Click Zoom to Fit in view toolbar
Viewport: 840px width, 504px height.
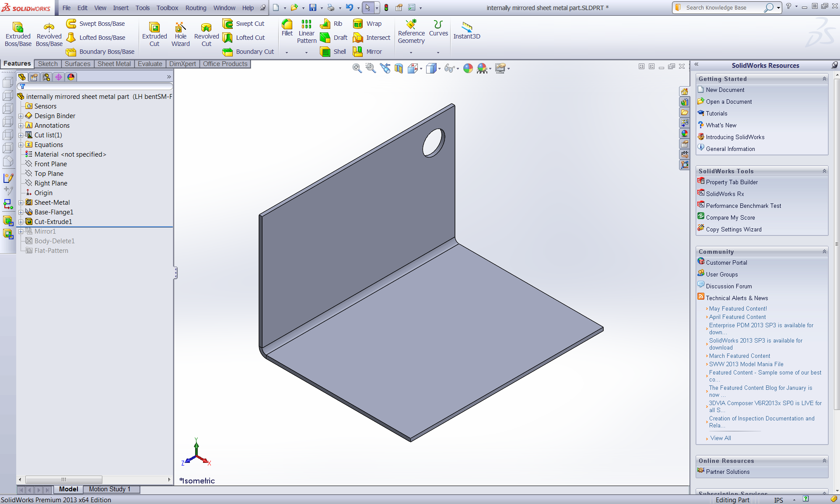click(357, 68)
